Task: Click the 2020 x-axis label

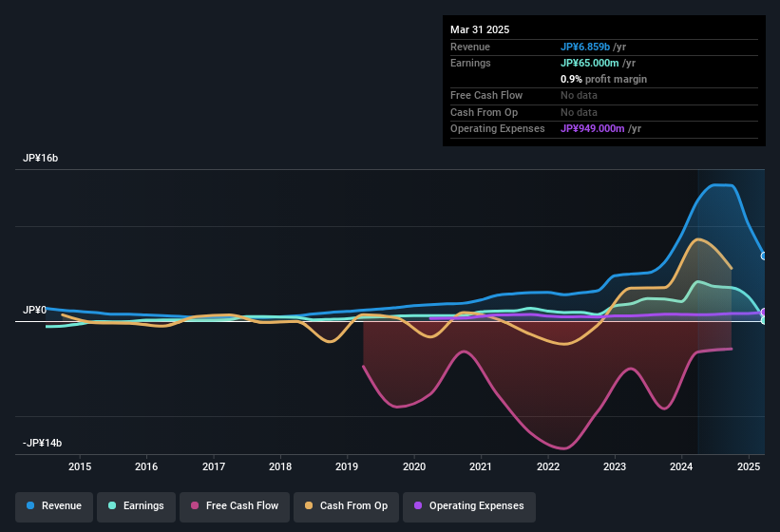Action: pos(414,466)
